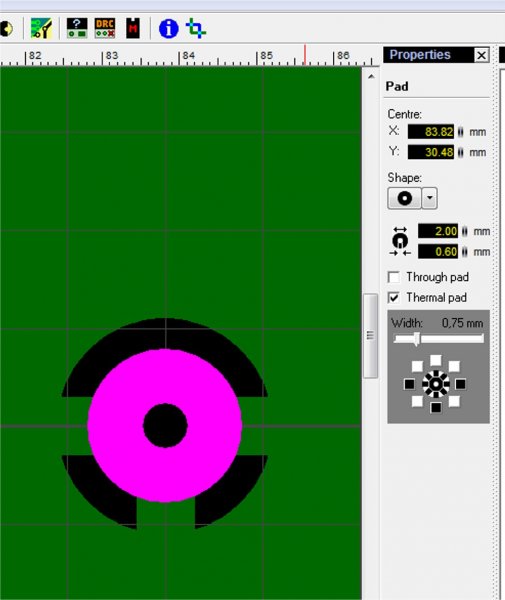Viewport: 505px width, 600px height.
Task: Click the ruler mark labeled 82
Action: (35, 56)
